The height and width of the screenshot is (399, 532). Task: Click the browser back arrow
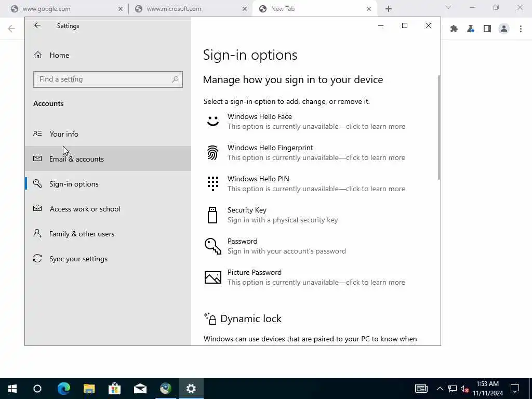11,29
